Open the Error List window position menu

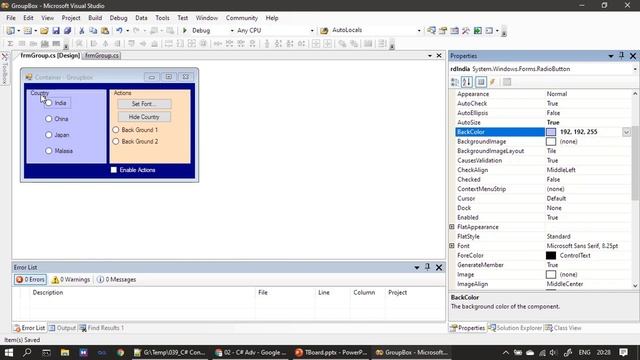click(x=417, y=267)
